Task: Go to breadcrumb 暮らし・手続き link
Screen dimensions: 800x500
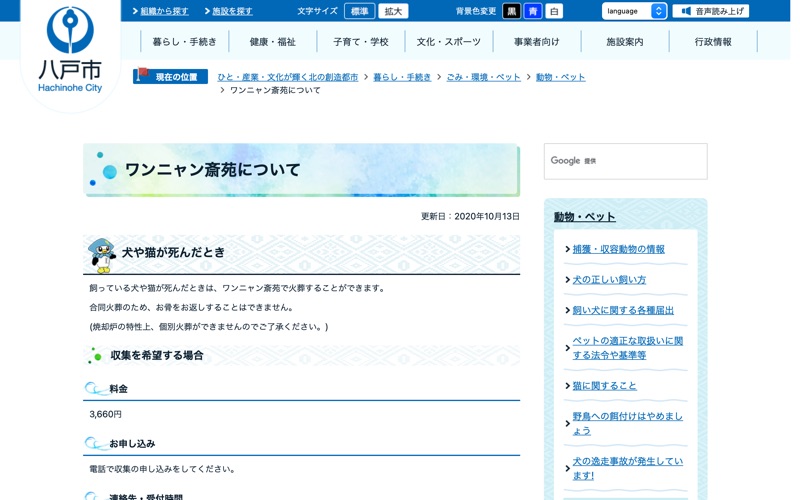Action: coord(402,77)
